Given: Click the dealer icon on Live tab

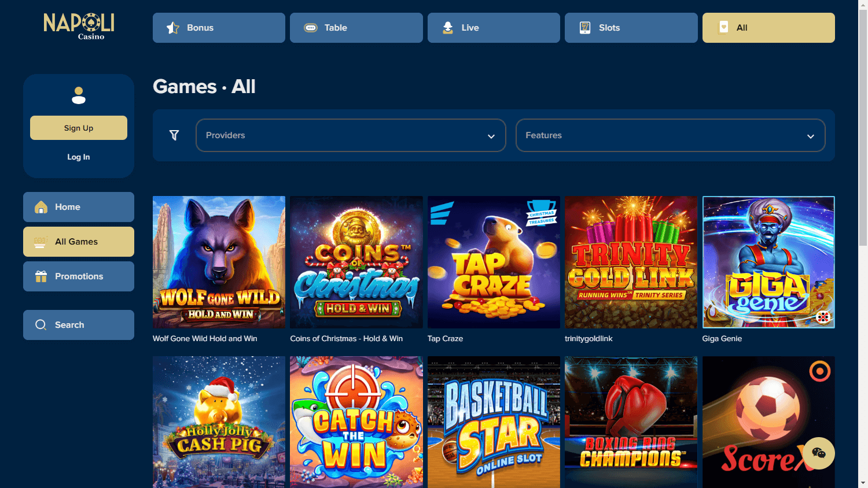Looking at the screenshot, I should [448, 28].
